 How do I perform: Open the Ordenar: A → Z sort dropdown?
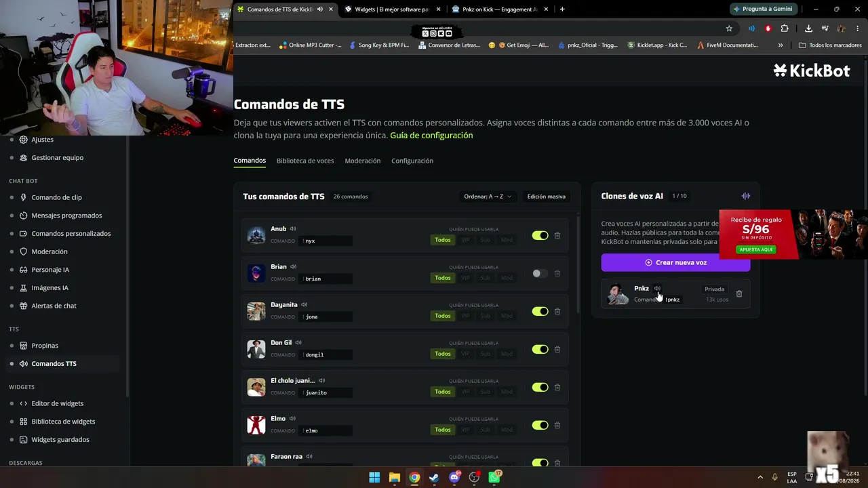pyautogui.click(x=488, y=197)
